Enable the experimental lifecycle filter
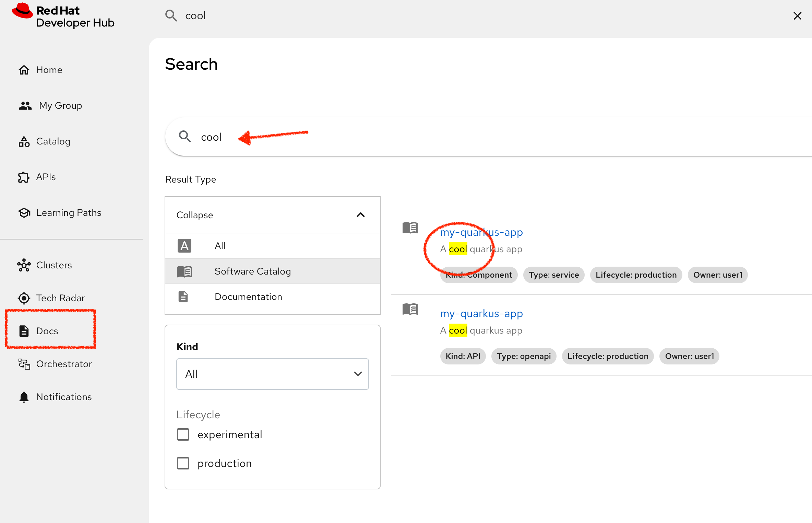 (183, 434)
